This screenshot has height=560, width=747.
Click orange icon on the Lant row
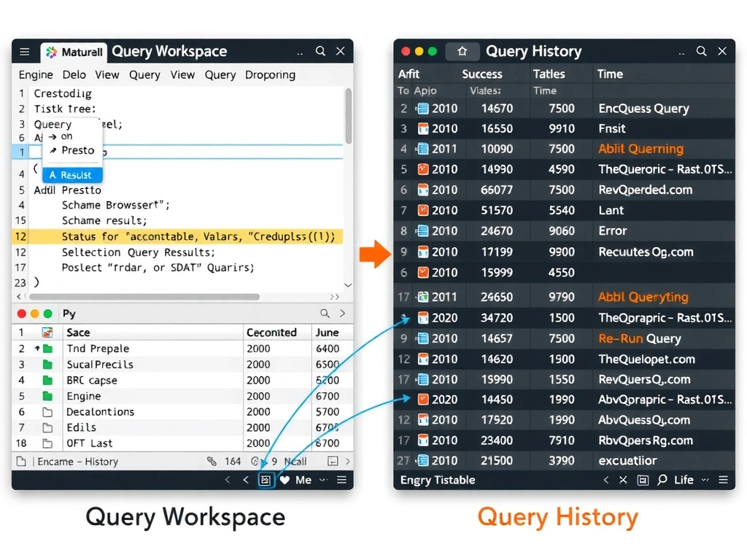(422, 211)
